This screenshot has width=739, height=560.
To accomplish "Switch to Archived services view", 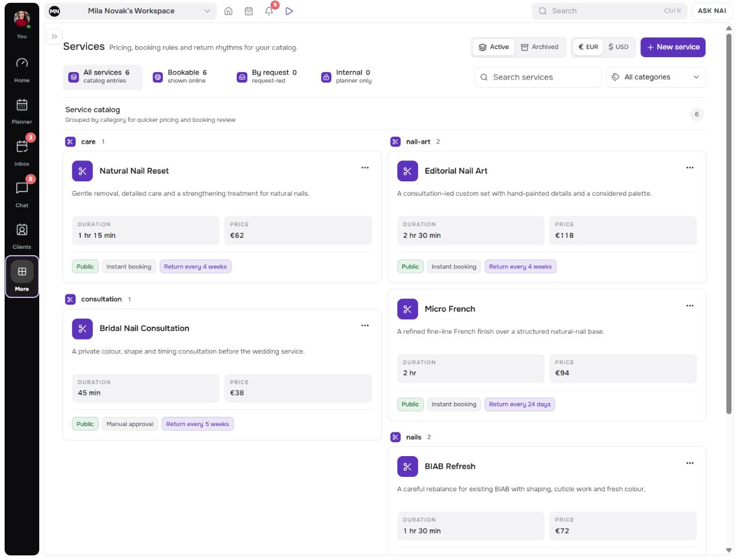I will click(539, 47).
